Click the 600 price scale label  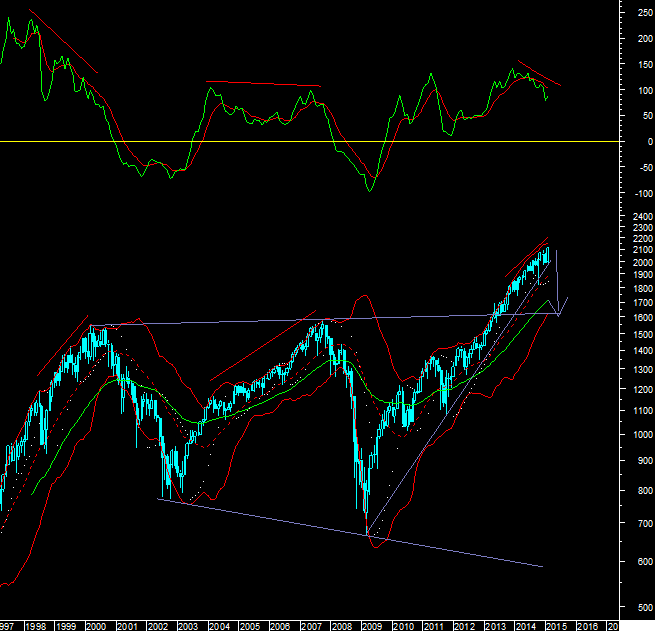tap(645, 562)
